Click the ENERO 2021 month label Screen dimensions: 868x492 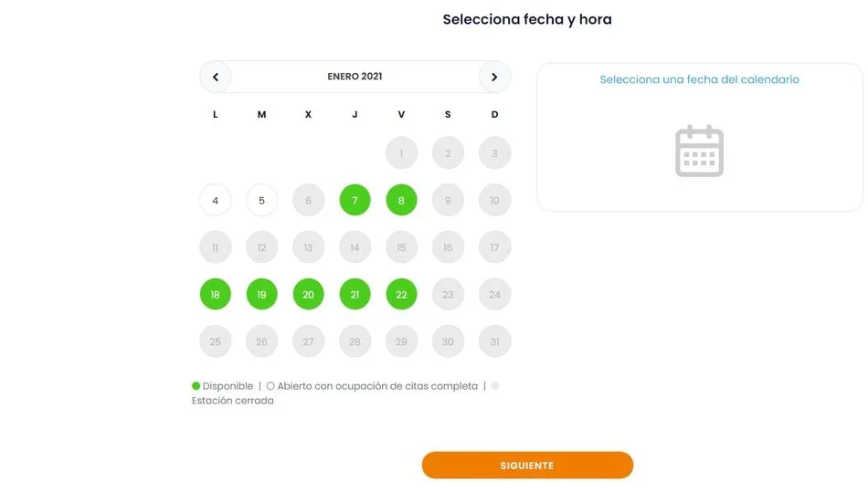click(355, 77)
